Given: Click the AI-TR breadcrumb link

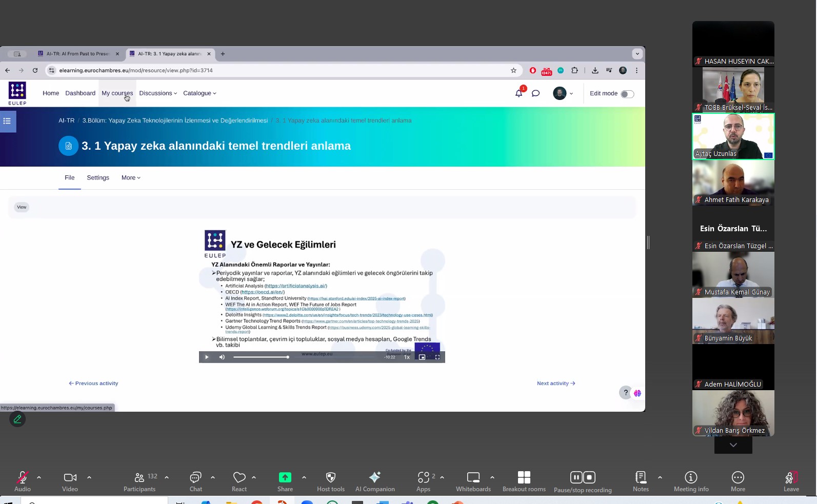Looking at the screenshot, I should (66, 120).
